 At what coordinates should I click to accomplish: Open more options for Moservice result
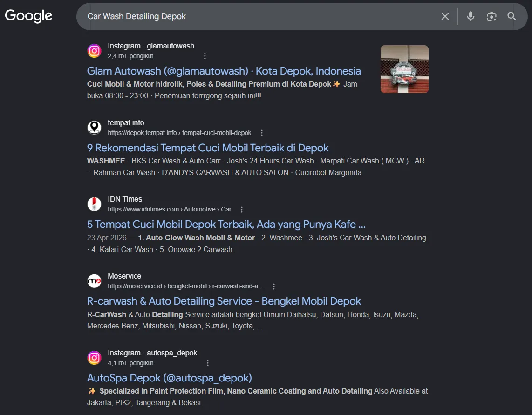pyautogui.click(x=274, y=286)
